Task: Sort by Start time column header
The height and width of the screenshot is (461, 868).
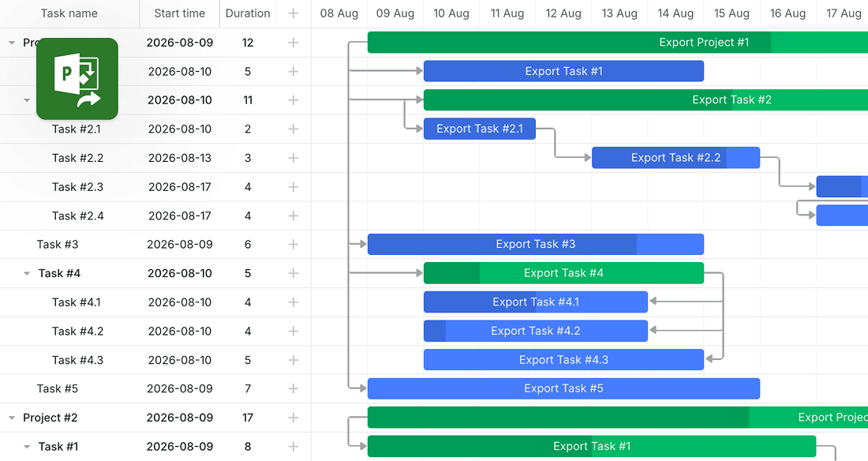Action: 179,13
